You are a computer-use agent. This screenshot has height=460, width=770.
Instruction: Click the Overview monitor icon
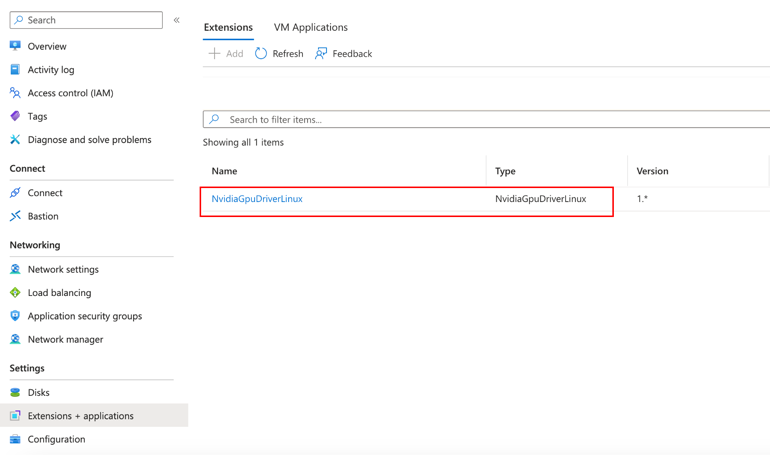pyautogui.click(x=15, y=46)
